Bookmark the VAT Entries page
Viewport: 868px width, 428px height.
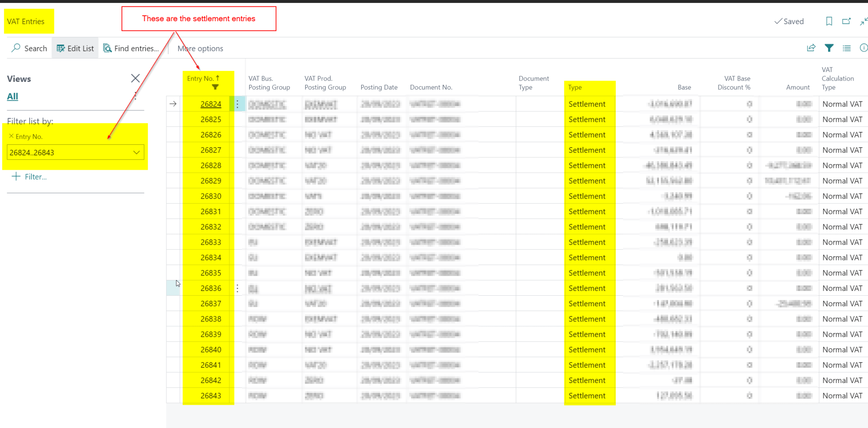pyautogui.click(x=829, y=21)
